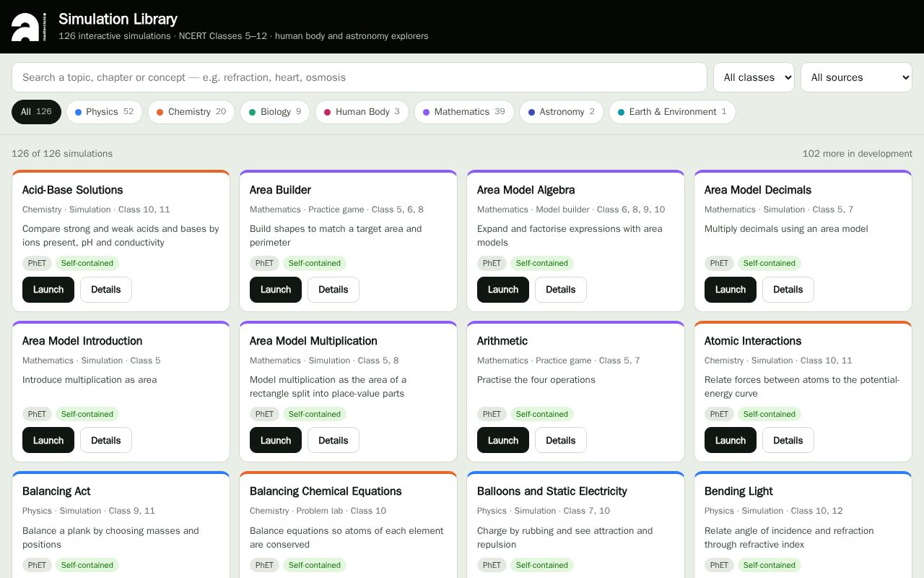The image size is (924, 578).
Task: Launch Area Model Algebra
Action: (x=503, y=290)
